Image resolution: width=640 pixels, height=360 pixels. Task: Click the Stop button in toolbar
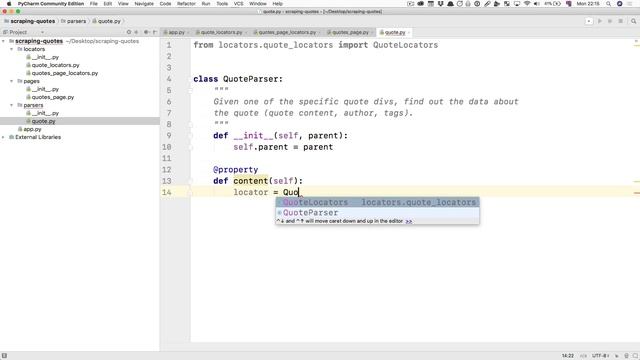(620, 21)
